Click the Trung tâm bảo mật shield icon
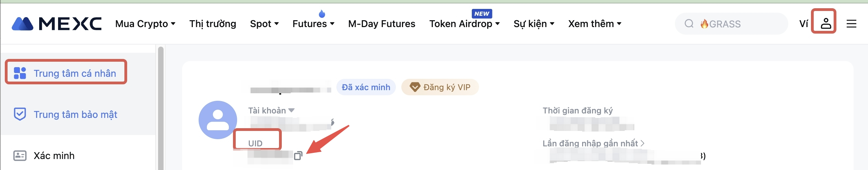The width and height of the screenshot is (868, 170). 20,114
